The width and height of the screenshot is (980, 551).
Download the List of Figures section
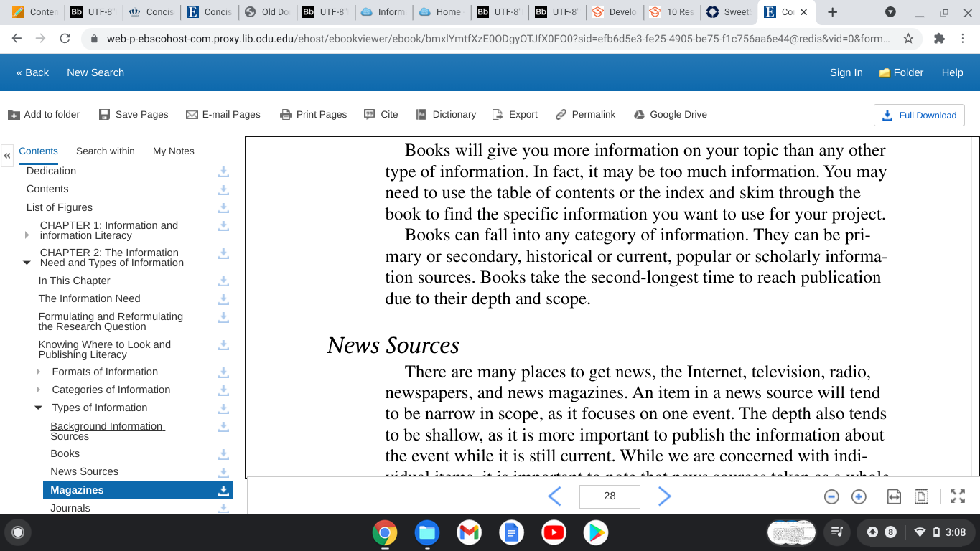(x=223, y=207)
